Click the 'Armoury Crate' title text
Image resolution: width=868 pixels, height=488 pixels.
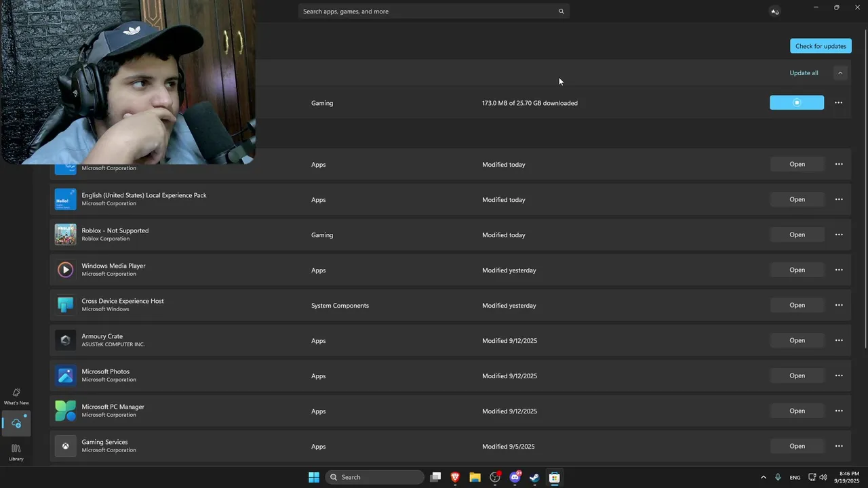pyautogui.click(x=102, y=336)
